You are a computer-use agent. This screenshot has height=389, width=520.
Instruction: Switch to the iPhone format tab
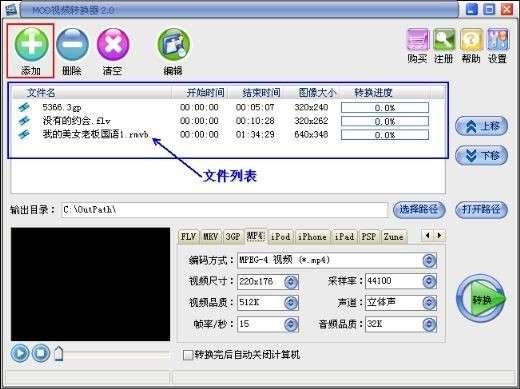pyautogui.click(x=312, y=237)
